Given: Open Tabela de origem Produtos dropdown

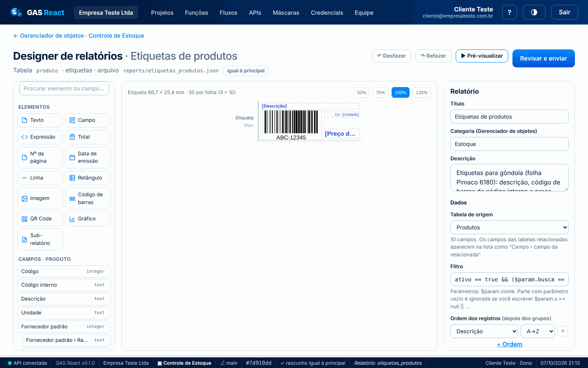Looking at the screenshot, I should tap(509, 227).
